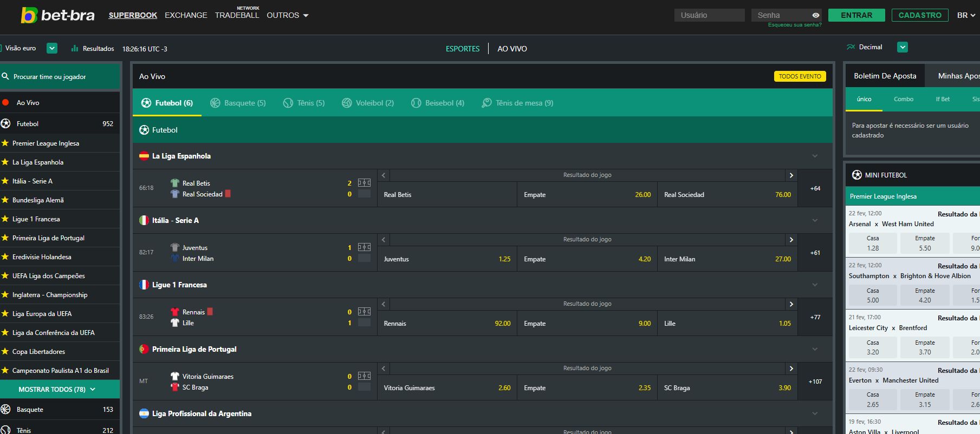
Task: Open the OUTROS dropdown menu
Action: point(288,15)
